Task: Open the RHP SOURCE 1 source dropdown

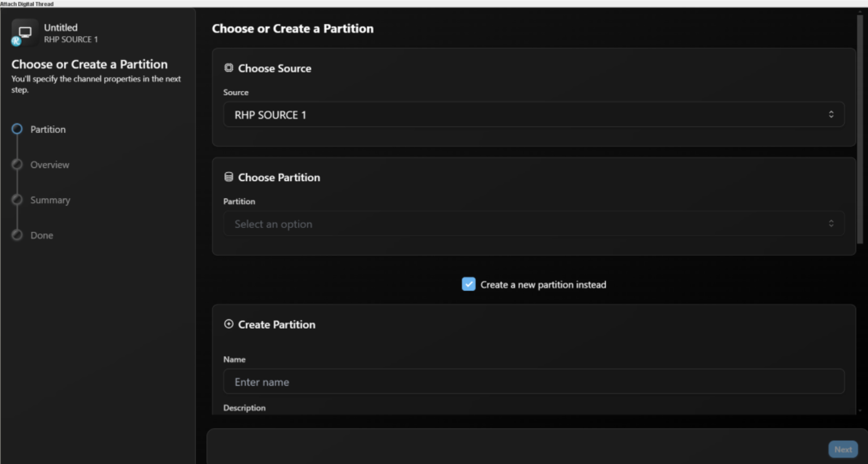Action: click(x=533, y=115)
